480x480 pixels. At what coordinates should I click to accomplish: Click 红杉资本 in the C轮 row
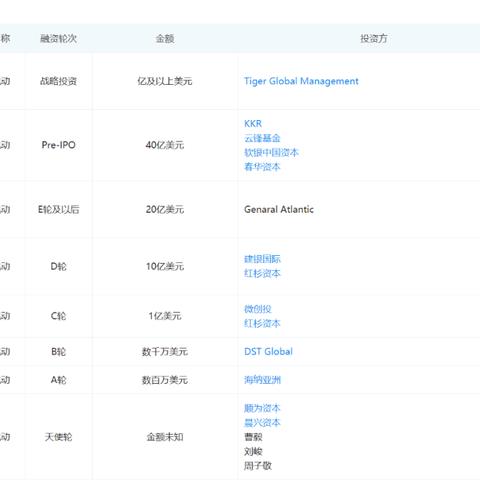tap(262, 323)
